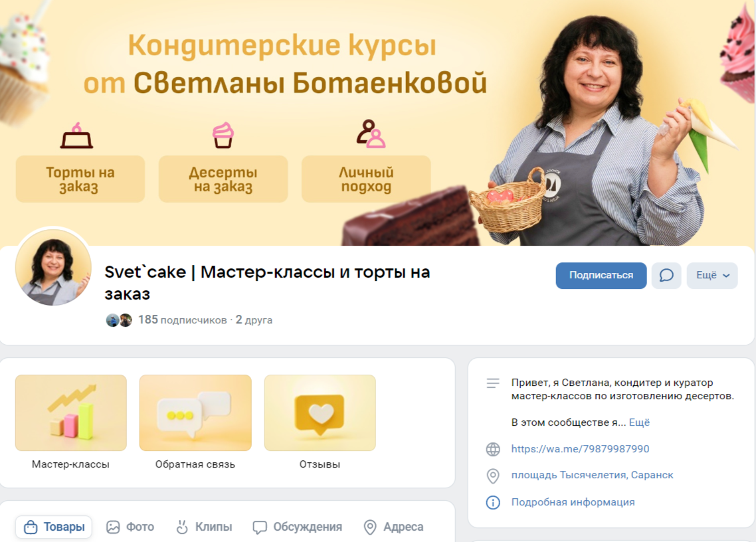Screen dimensions: 756x542
Task: Open the площадь Тысячелетия, Саранск address link
Action: (x=592, y=475)
